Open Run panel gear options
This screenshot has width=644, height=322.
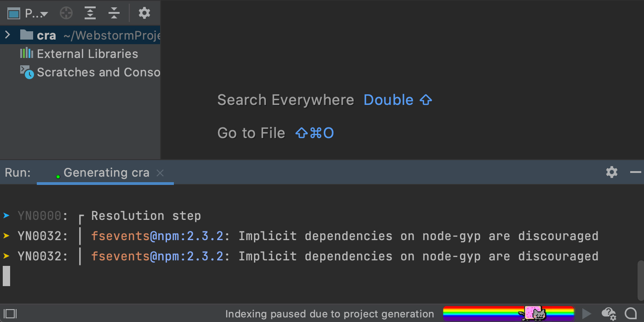coord(612,172)
